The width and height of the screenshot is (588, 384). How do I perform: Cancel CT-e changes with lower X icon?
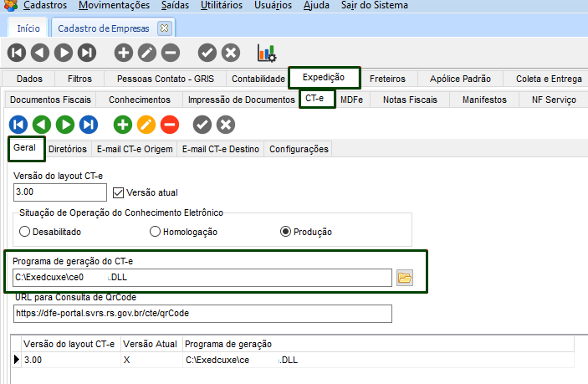226,125
